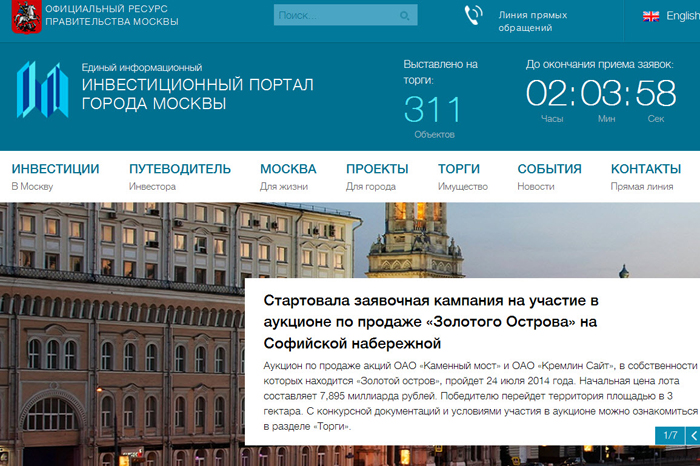Open the ОФИЦИАЛЬНЫЙ РЕСУРС ПРАВИТЕЛЬСТВА МОСКВЫ link
Image resolution: width=700 pixels, height=466 pixels.
click(112, 15)
